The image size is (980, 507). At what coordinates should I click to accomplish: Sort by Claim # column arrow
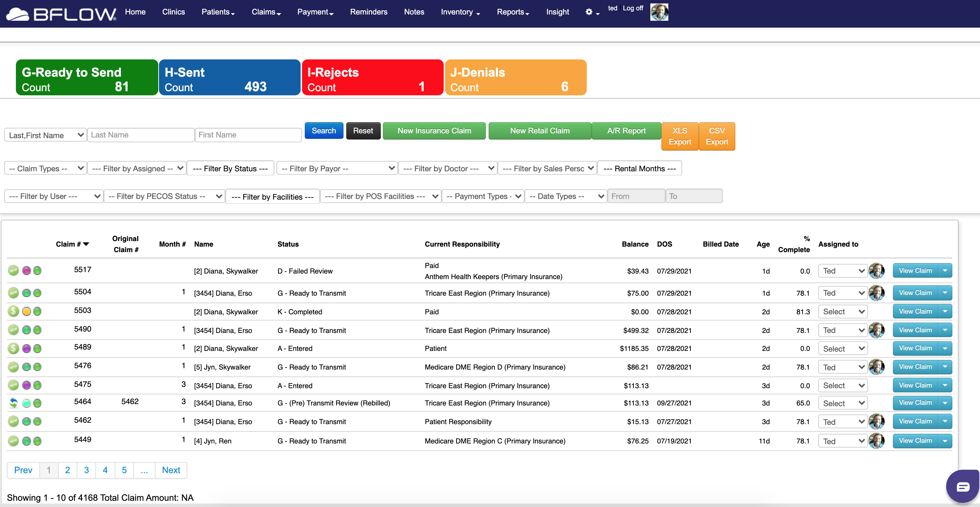point(86,244)
